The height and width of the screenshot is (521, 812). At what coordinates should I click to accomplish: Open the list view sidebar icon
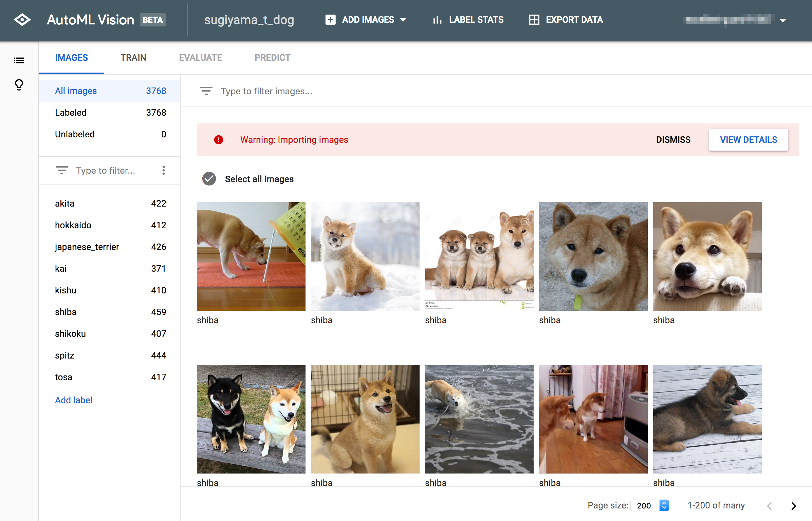click(x=19, y=60)
